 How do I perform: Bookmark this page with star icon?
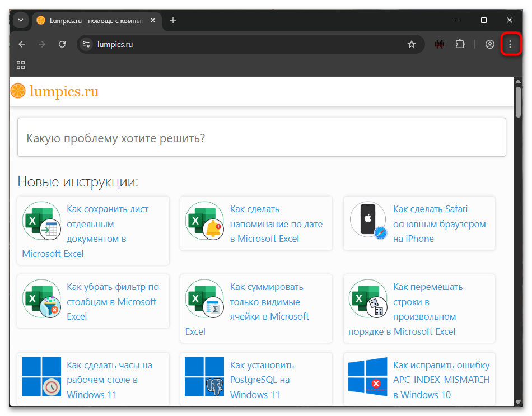coord(411,44)
